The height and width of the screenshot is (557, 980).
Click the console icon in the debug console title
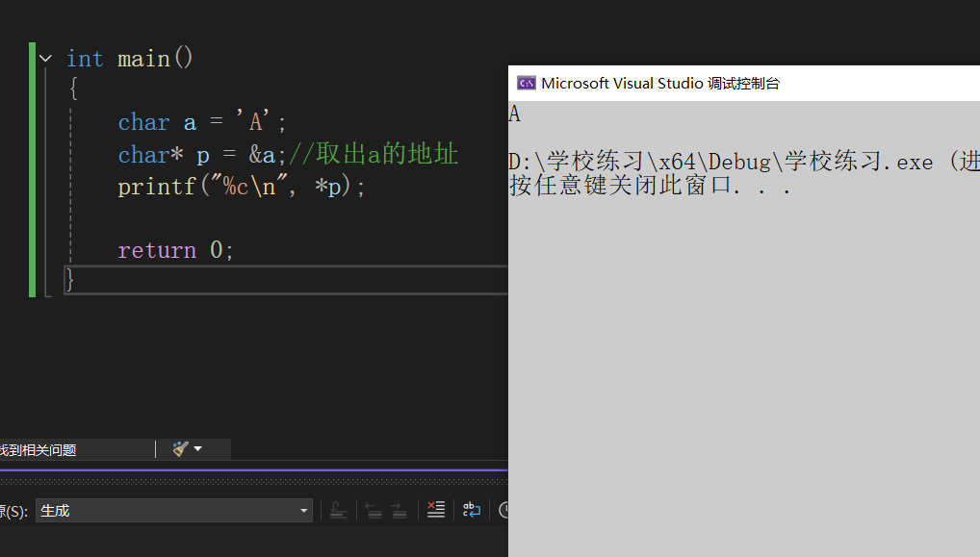527,83
